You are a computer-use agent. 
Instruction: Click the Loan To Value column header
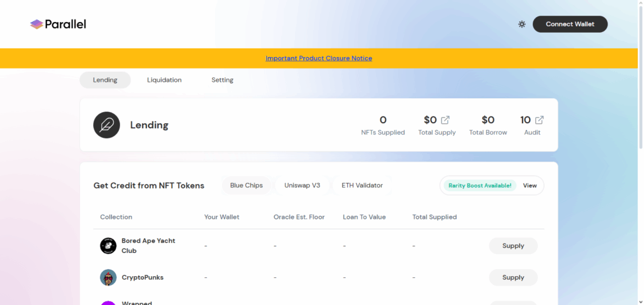pyautogui.click(x=364, y=217)
